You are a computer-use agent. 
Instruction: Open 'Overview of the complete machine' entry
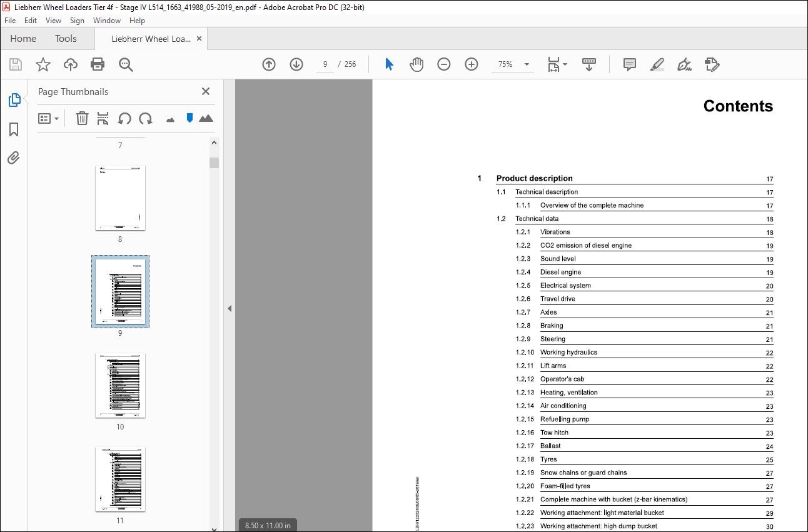click(592, 205)
